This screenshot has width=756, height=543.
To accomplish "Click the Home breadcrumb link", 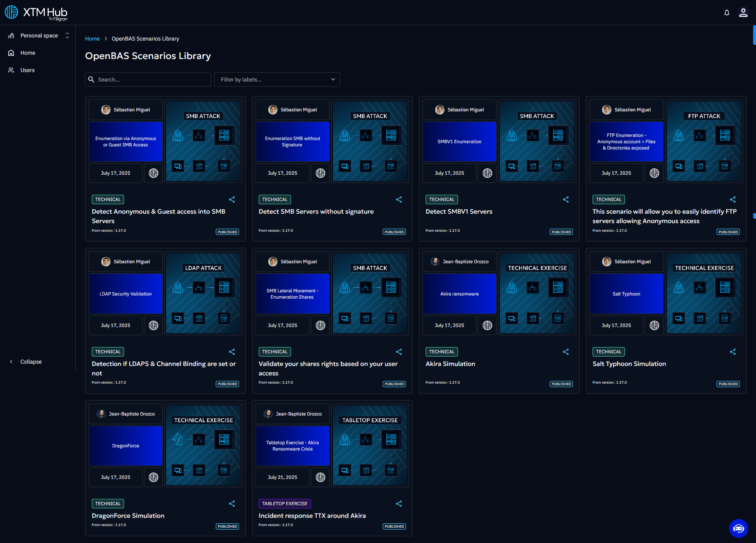I will click(93, 39).
